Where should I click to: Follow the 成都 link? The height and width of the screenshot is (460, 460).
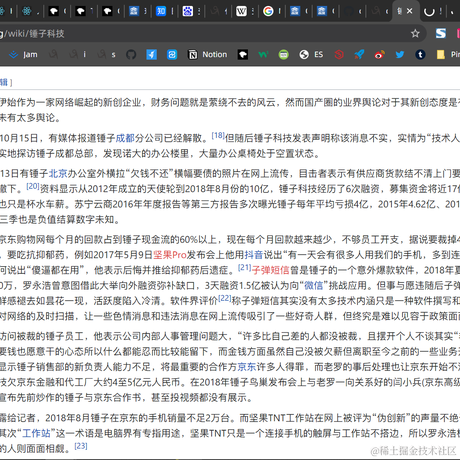(x=125, y=138)
